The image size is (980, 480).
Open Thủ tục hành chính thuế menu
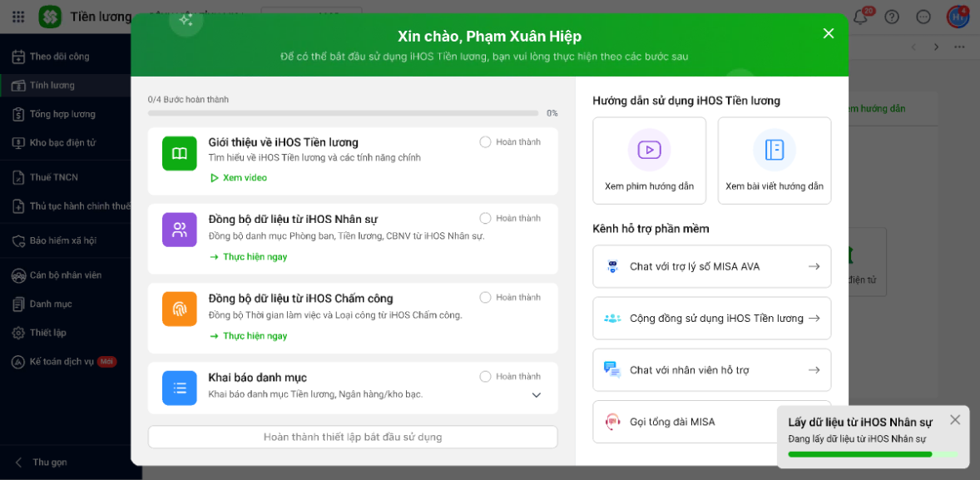coord(66,206)
